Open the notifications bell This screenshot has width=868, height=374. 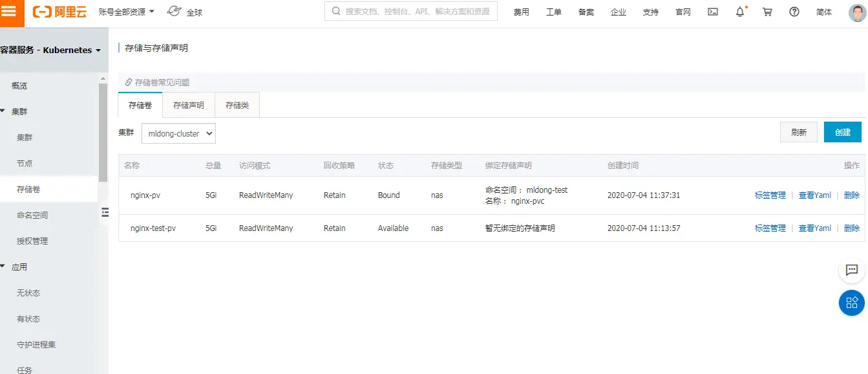click(741, 12)
